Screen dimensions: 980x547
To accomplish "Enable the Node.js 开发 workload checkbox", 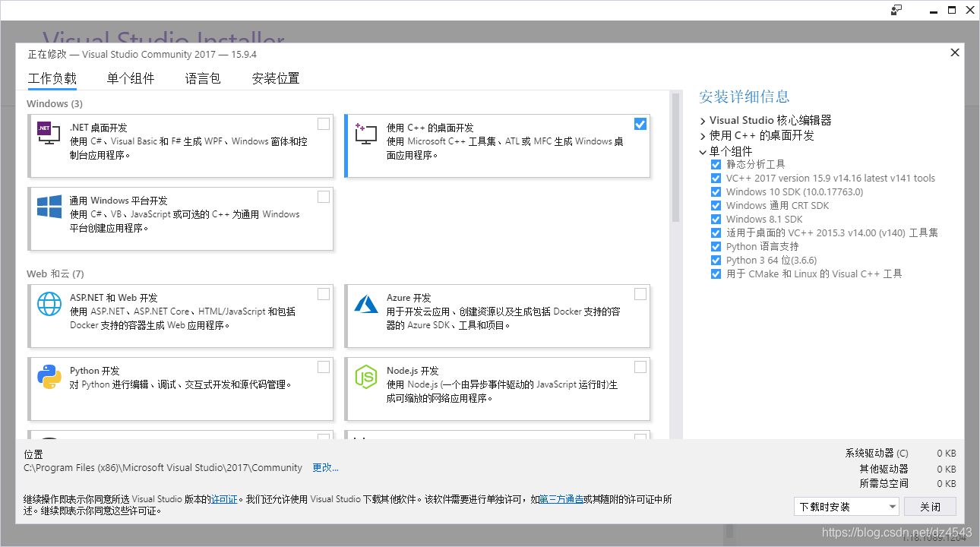I will [640, 367].
